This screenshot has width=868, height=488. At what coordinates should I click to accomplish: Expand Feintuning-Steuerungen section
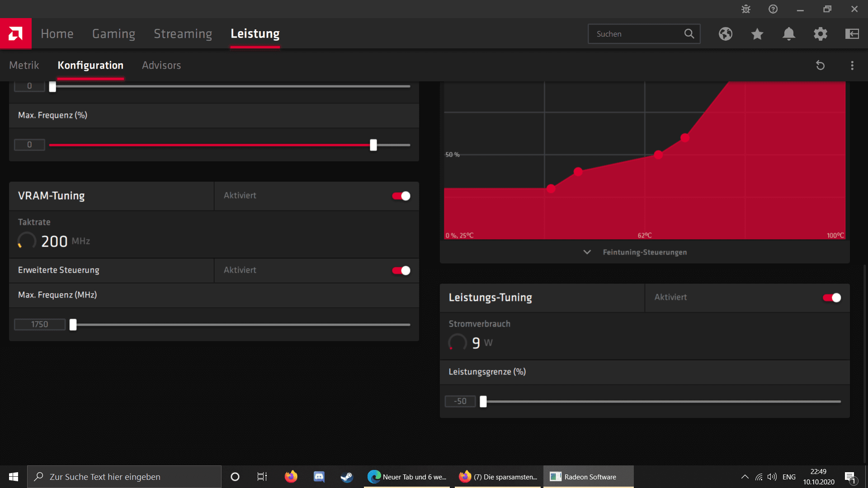[644, 252]
